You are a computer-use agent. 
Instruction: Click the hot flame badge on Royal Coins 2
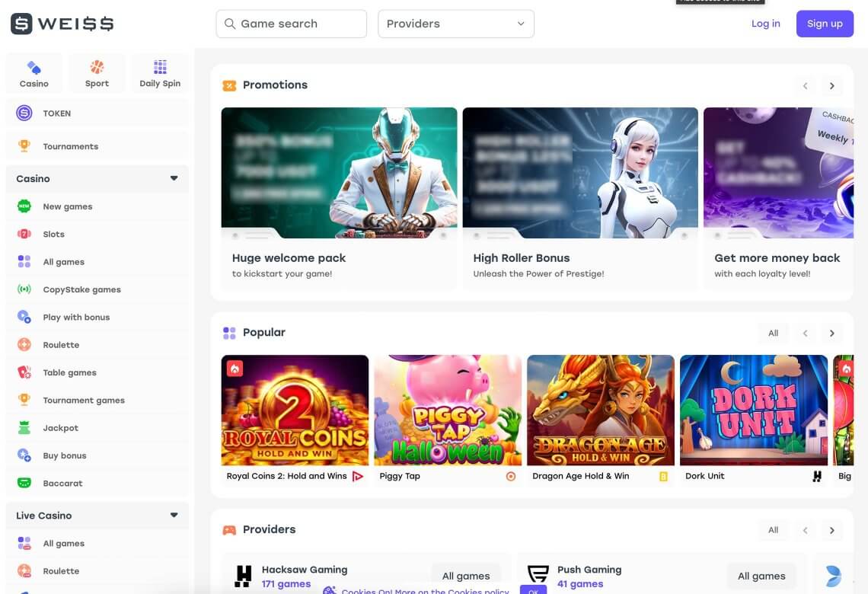[235, 368]
